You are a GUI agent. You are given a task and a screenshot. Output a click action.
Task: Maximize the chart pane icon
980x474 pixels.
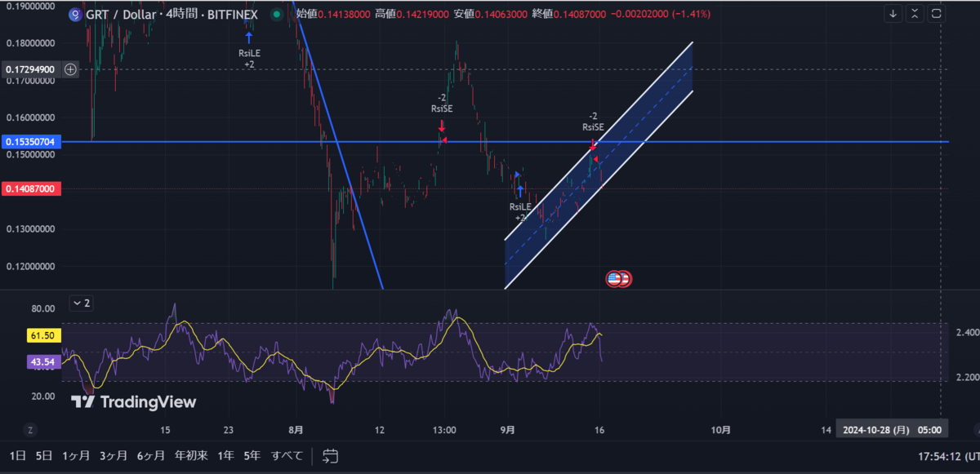pyautogui.click(x=936, y=14)
